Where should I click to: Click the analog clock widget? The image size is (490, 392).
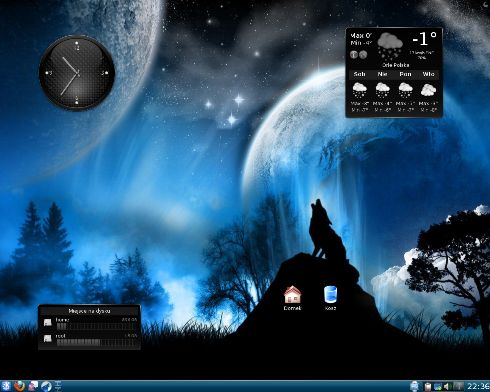77,72
